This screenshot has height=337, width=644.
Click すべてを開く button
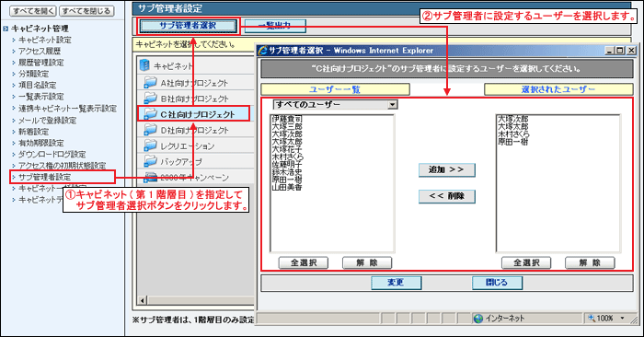click(x=33, y=11)
